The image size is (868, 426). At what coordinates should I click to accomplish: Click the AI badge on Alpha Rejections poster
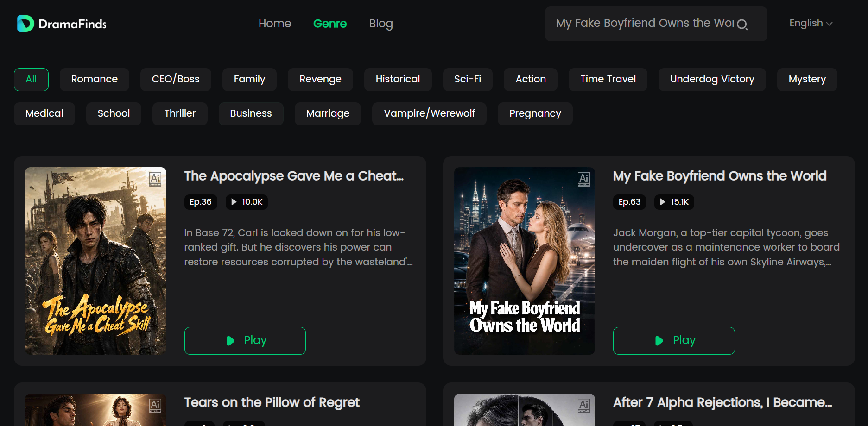point(584,405)
